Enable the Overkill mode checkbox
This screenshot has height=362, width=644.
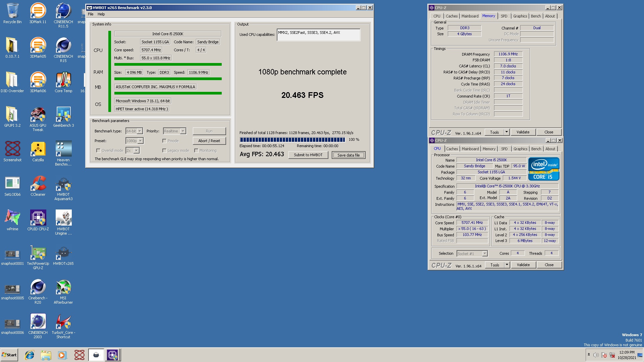98,150
